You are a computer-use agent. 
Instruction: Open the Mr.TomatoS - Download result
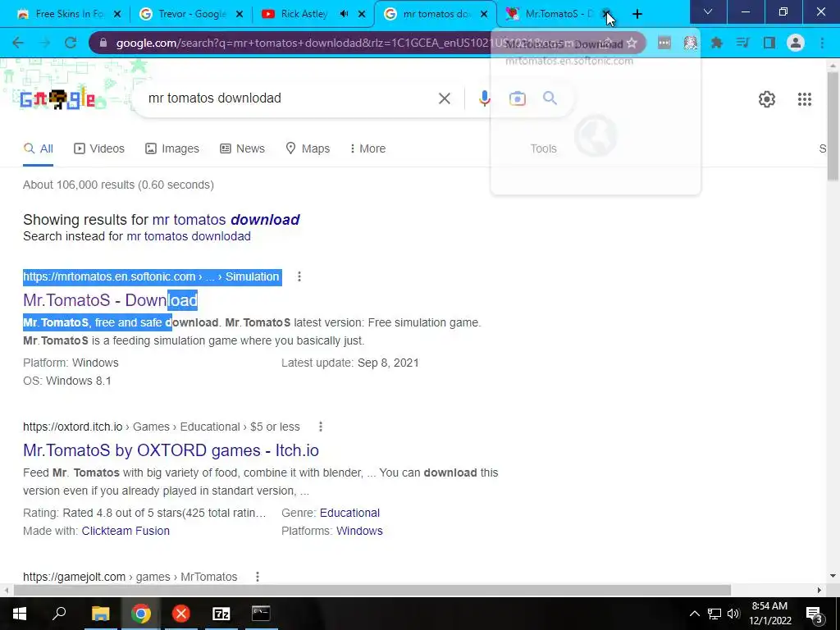point(111,300)
